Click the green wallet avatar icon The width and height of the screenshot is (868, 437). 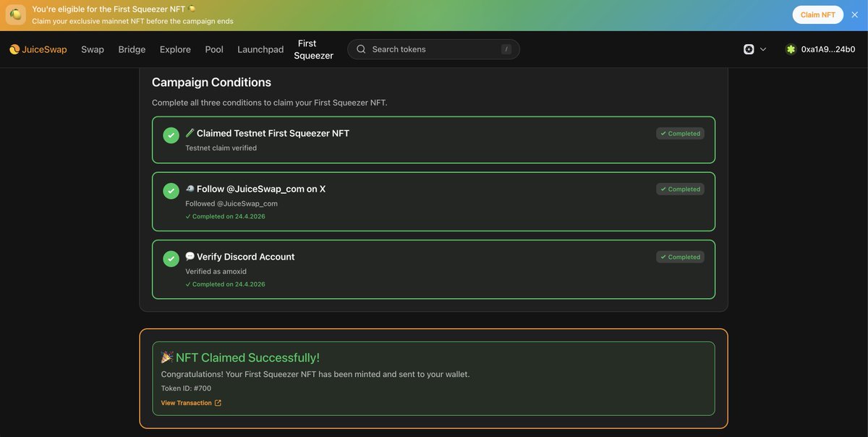click(x=791, y=49)
